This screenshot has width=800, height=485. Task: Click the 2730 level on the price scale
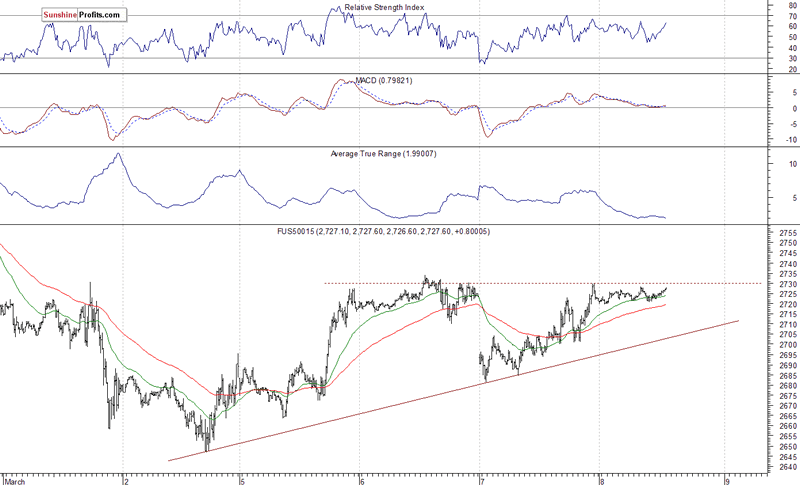(787, 284)
